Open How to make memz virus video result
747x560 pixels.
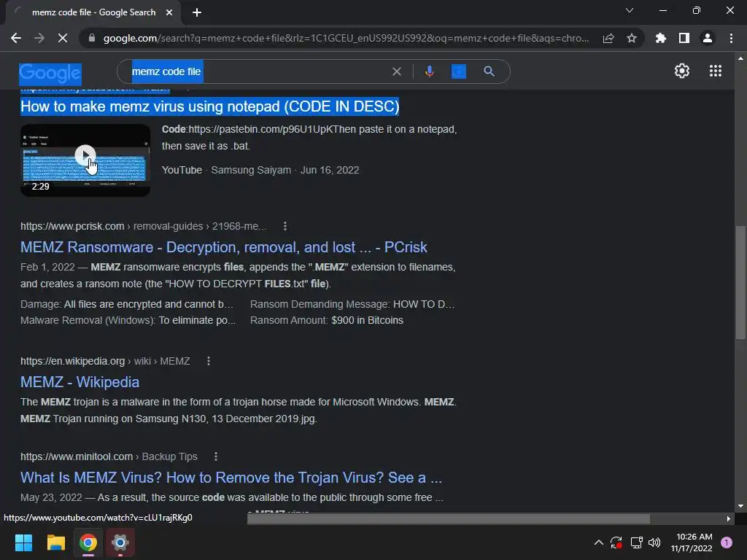click(209, 106)
